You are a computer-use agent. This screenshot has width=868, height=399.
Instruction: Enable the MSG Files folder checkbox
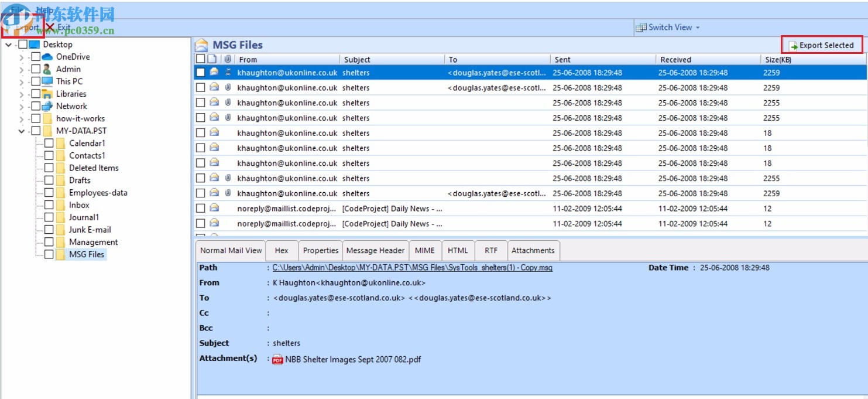point(49,254)
